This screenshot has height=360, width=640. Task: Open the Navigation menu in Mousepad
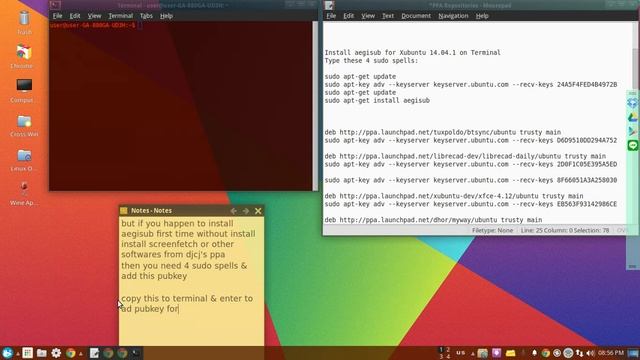click(453, 16)
